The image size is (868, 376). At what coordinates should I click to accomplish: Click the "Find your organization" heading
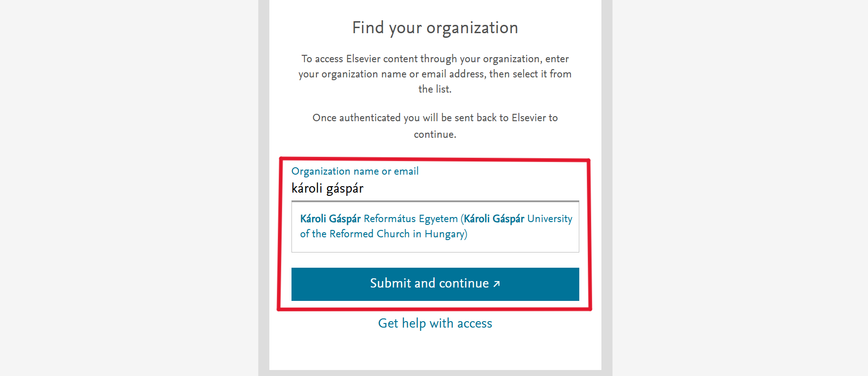435,28
